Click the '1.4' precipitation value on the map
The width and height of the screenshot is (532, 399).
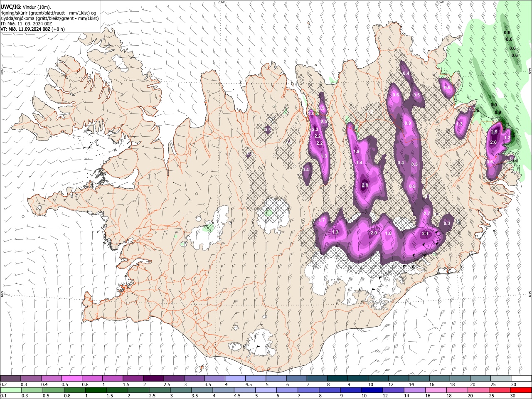[360, 163]
